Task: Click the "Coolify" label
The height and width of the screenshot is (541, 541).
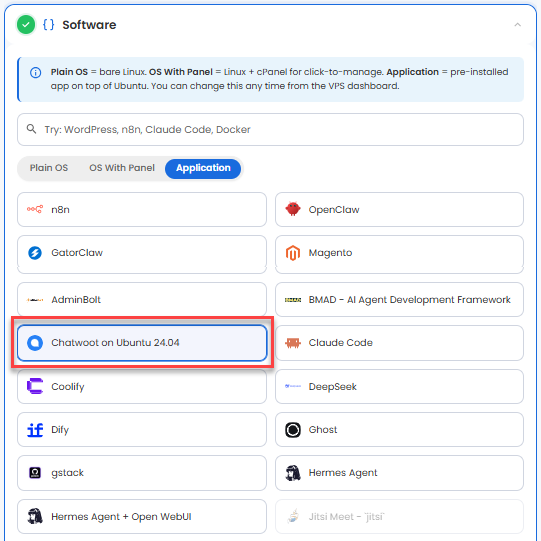Action: coord(68,387)
